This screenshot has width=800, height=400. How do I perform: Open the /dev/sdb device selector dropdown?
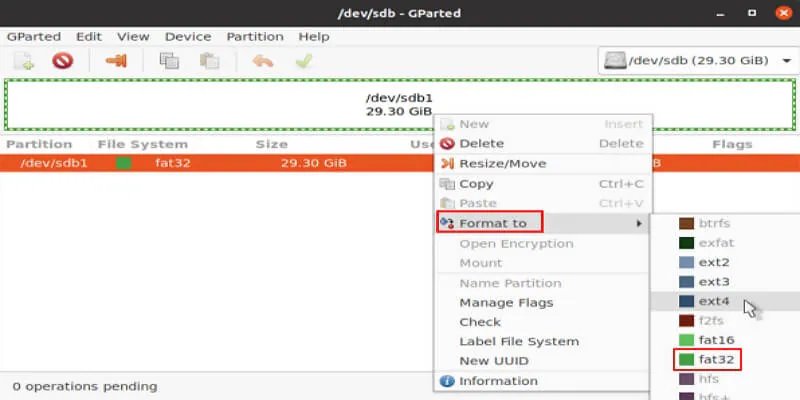(698, 61)
